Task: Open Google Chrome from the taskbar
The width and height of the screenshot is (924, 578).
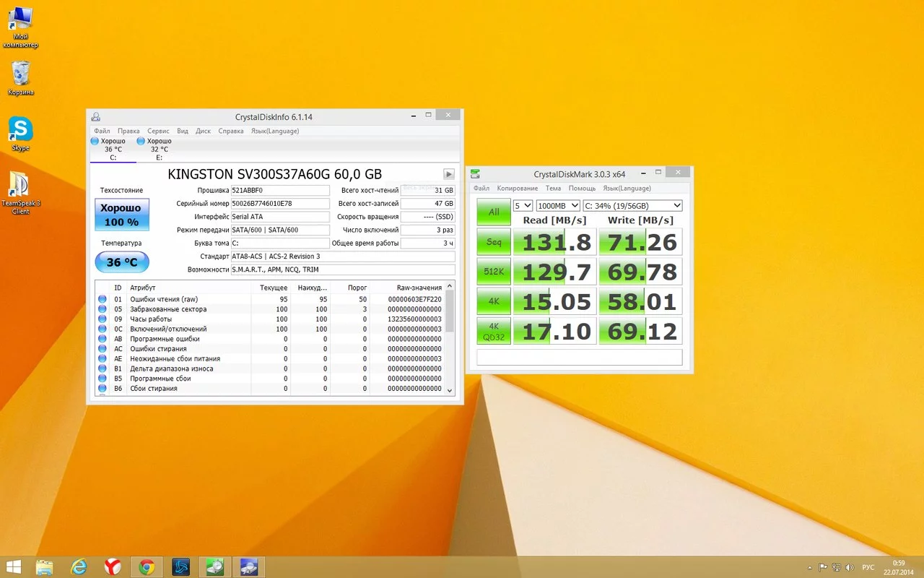Action: (x=147, y=566)
